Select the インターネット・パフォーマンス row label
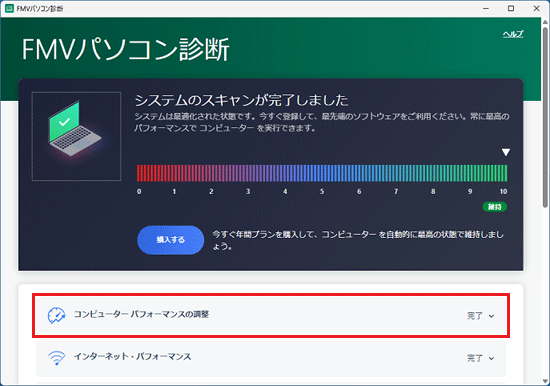Screen dimensions: 550x386 coord(132,357)
